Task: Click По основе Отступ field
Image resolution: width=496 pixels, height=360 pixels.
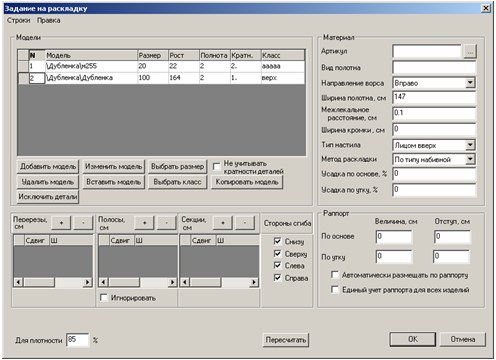Action: coord(452,237)
